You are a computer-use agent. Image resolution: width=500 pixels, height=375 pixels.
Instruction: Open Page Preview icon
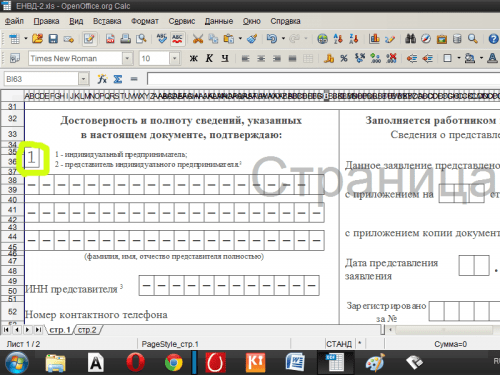(141, 39)
